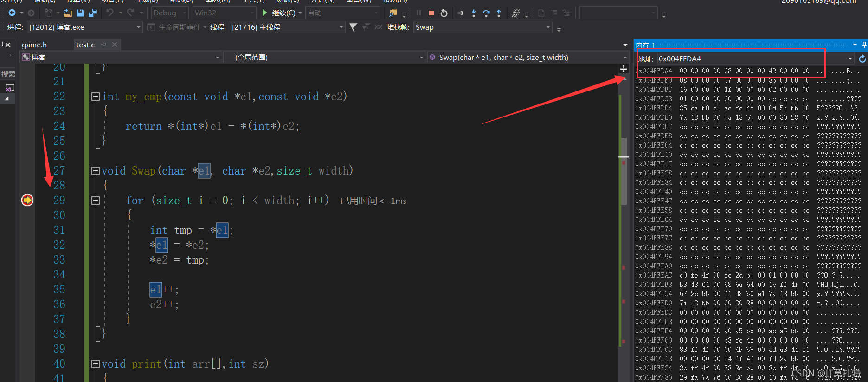Click the 生命周期事件 lifecycle events button

click(175, 27)
